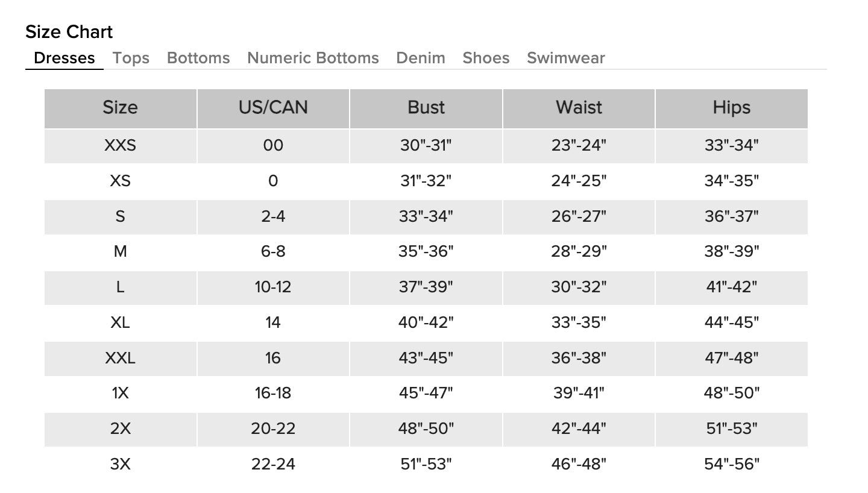Viewport: 868px width, 493px height.
Task: Open the Shoes tab
Action: [x=486, y=58]
